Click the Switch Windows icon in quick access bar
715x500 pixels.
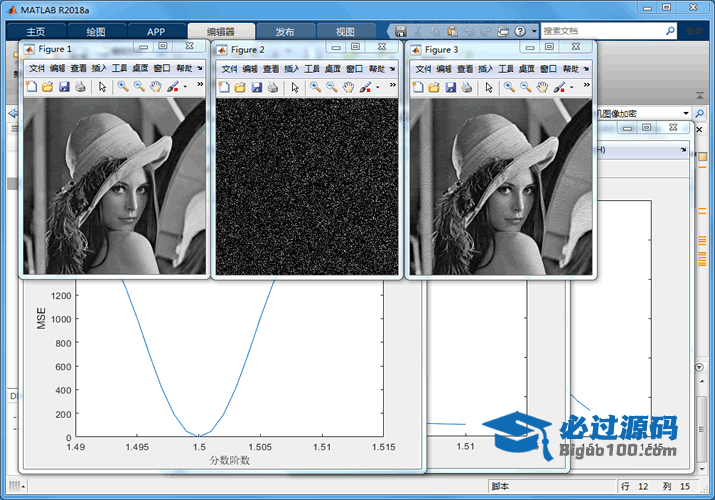coord(503,31)
